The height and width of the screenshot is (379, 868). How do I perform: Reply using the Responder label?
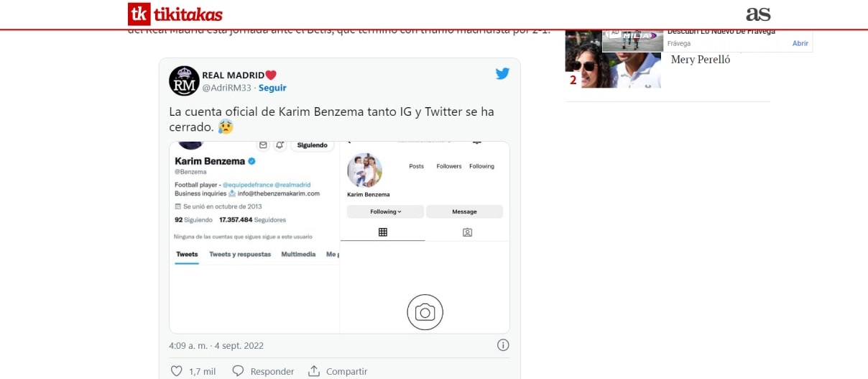click(x=272, y=372)
